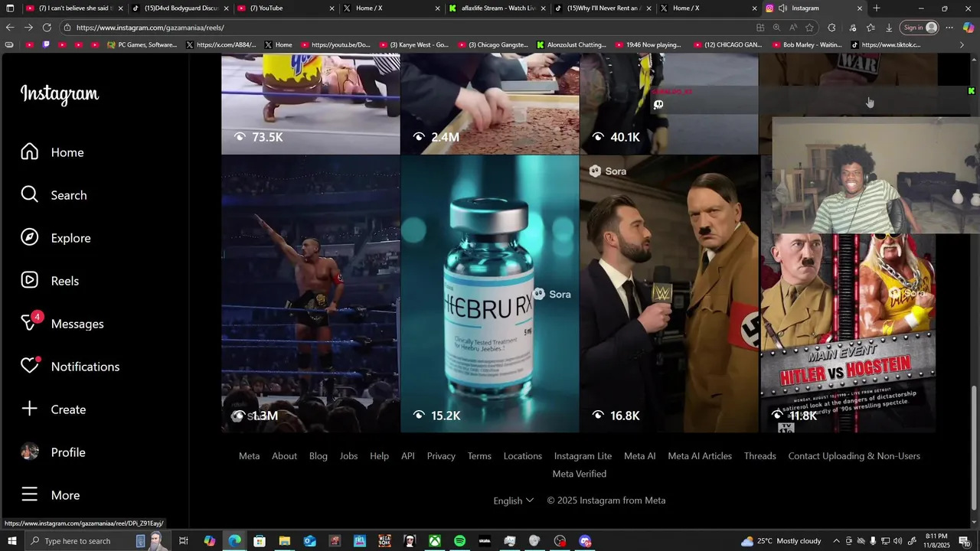The image size is (980, 551).
Task: Click the Meta AI footer link
Action: [639, 456]
